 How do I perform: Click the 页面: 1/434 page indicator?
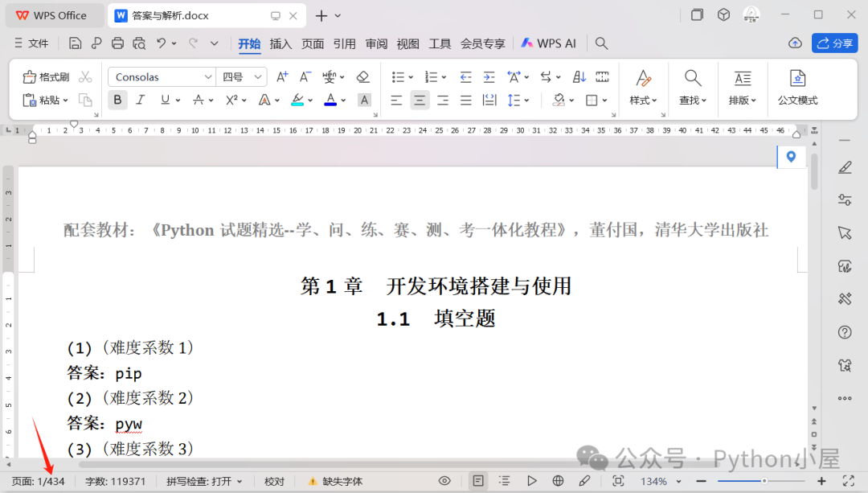pos(39,482)
